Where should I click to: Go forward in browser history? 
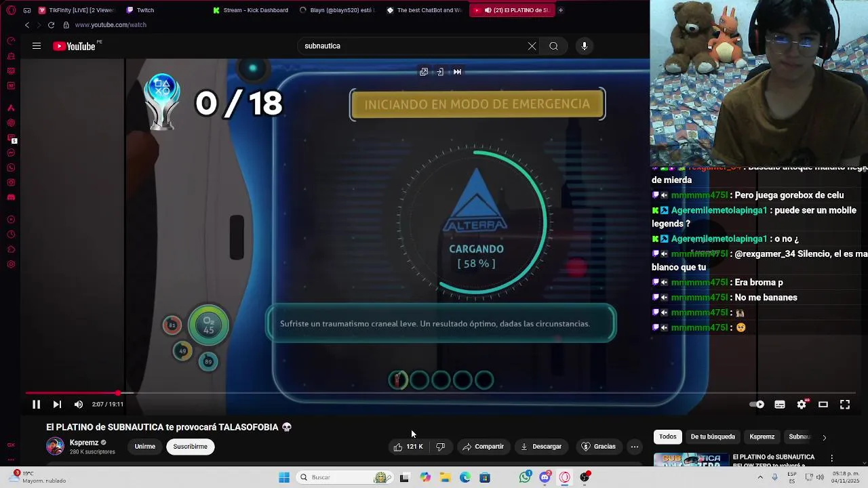point(39,25)
